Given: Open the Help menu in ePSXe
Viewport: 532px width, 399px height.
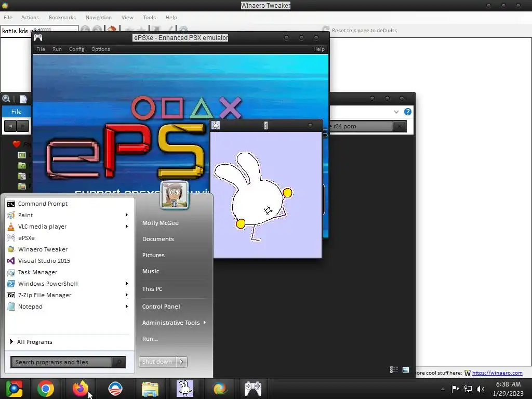Looking at the screenshot, I should click(x=319, y=49).
